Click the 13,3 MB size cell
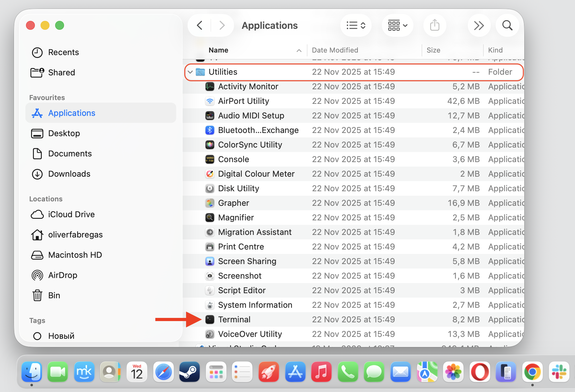The width and height of the screenshot is (575, 392). 463,334
